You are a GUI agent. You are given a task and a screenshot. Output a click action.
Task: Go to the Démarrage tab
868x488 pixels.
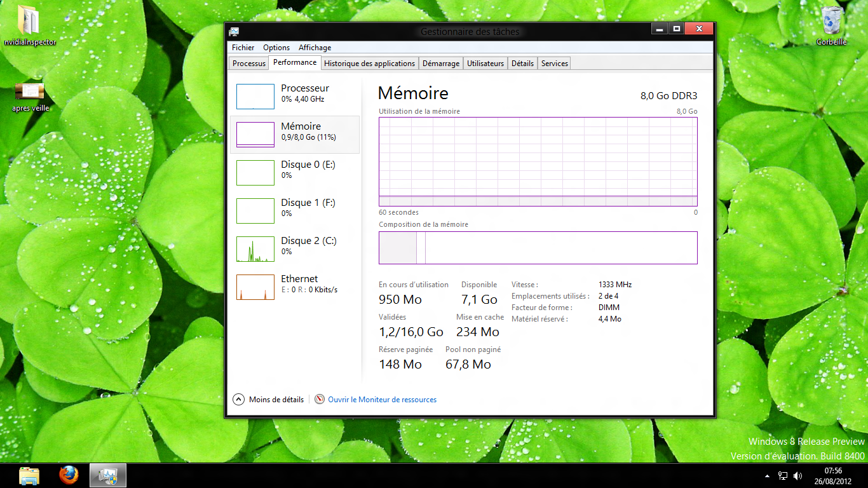tap(440, 64)
